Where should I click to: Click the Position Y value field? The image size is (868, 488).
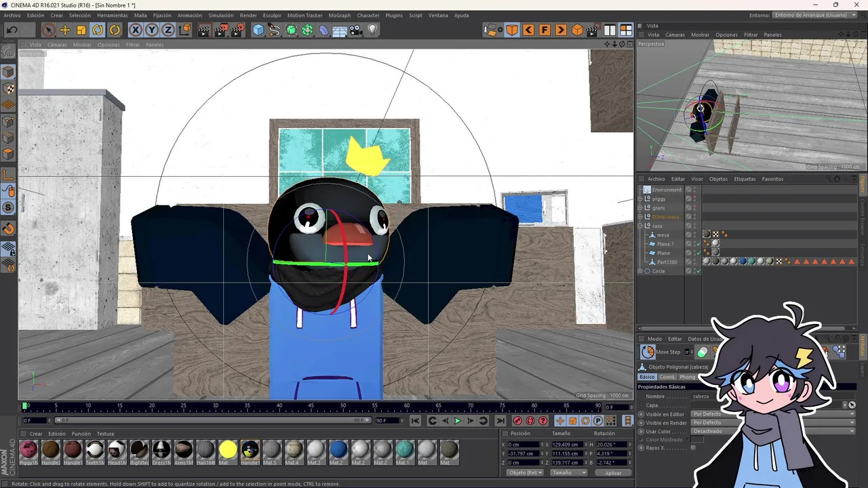[x=523, y=453]
